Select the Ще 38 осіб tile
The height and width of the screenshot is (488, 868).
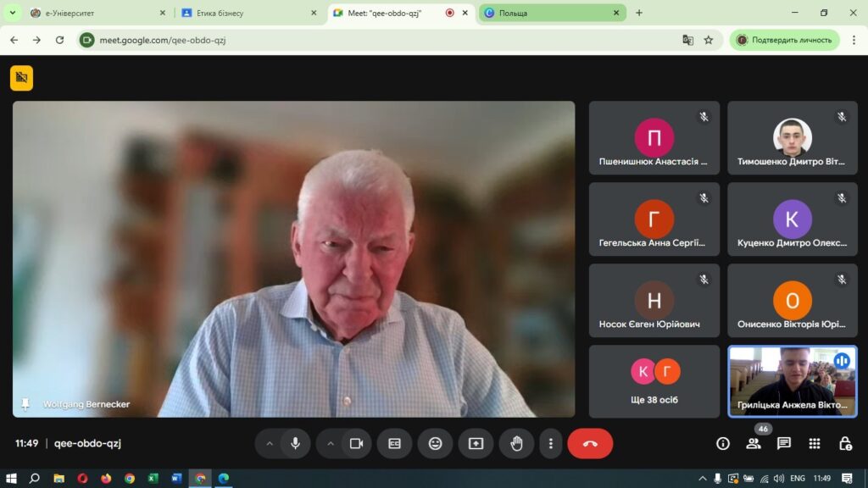click(x=654, y=381)
